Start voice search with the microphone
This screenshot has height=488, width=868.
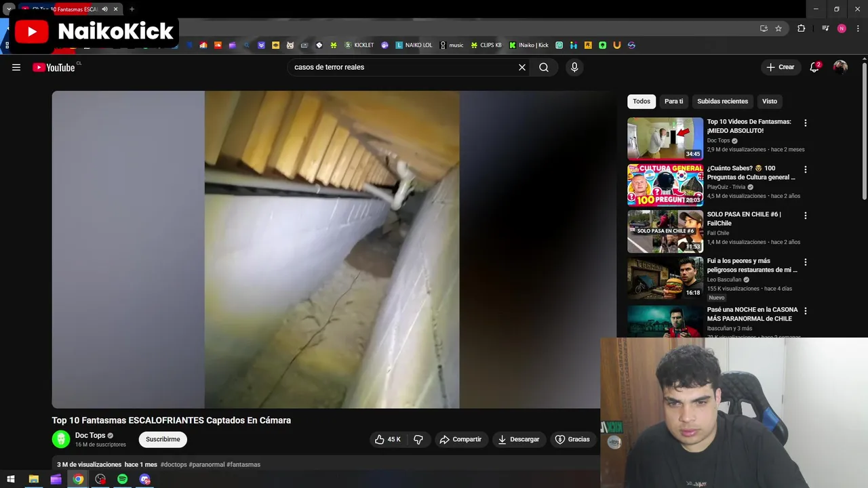point(574,67)
